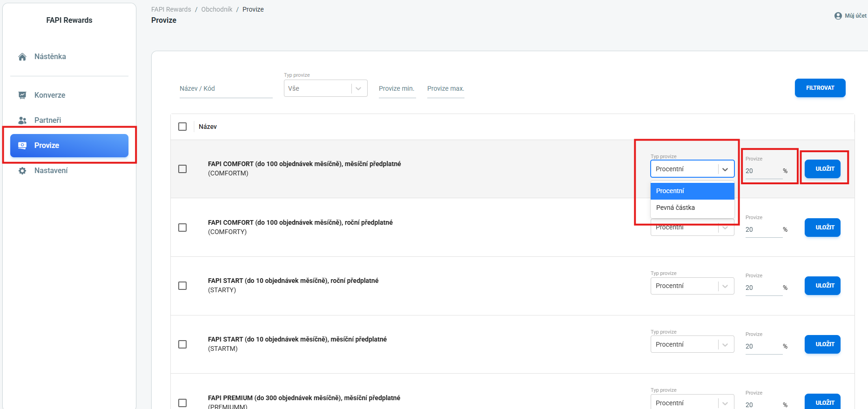Click the FAPI COMFORT roční předplatné name
Image resolution: width=868 pixels, height=409 pixels.
click(x=300, y=222)
